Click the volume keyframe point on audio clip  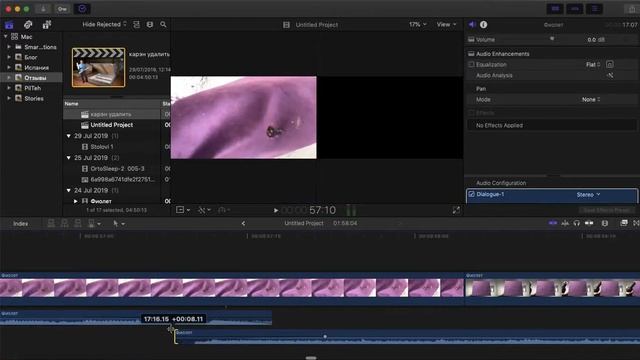tap(325, 337)
